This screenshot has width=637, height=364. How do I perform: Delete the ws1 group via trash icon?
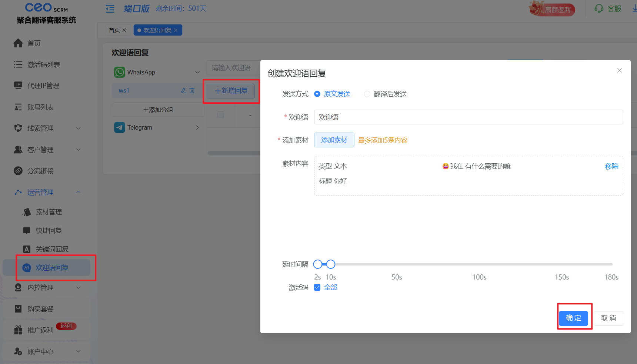pyautogui.click(x=192, y=91)
